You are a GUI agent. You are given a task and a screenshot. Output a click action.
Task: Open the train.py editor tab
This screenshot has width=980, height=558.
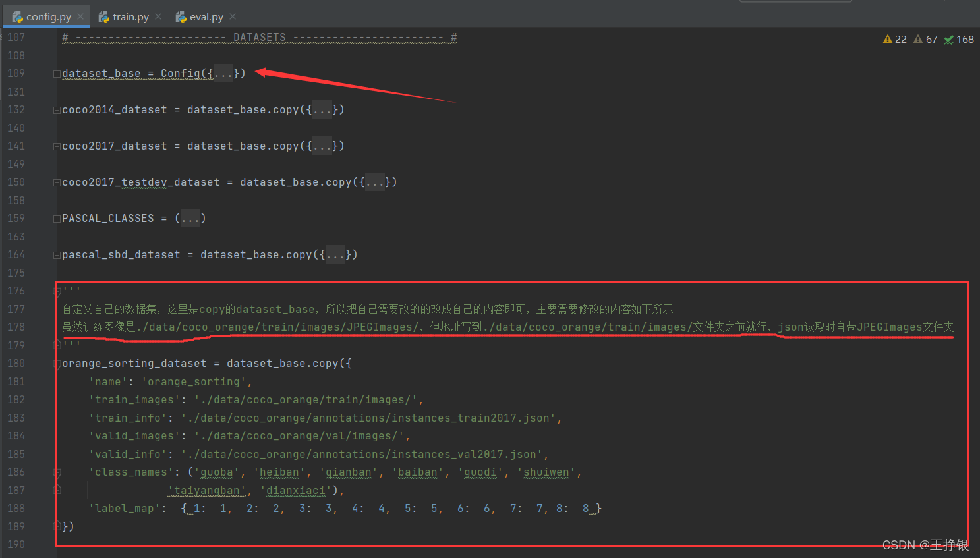pos(130,16)
